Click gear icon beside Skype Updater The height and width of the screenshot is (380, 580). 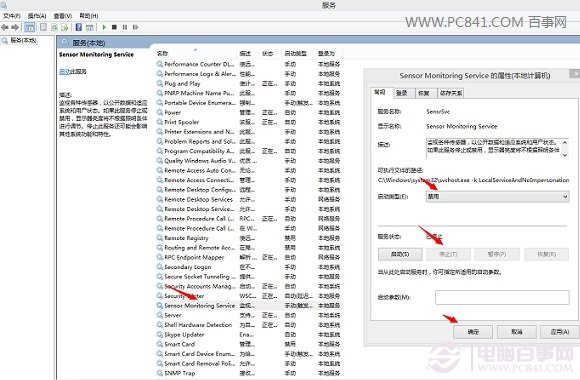(159, 334)
